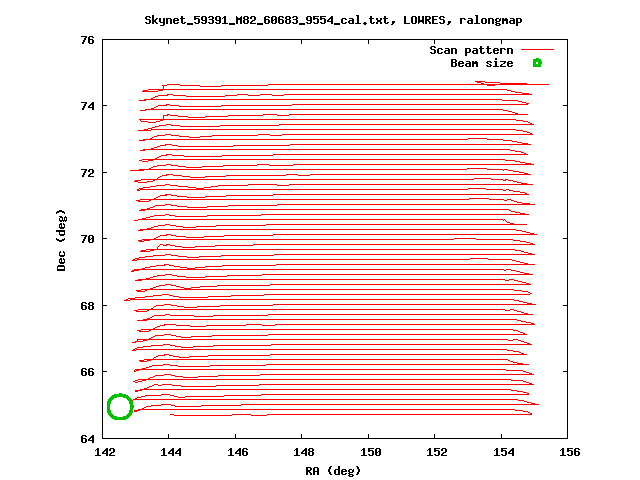Click the RA axis tick label 142
Viewport: 640px width, 480px height.
click(x=104, y=452)
